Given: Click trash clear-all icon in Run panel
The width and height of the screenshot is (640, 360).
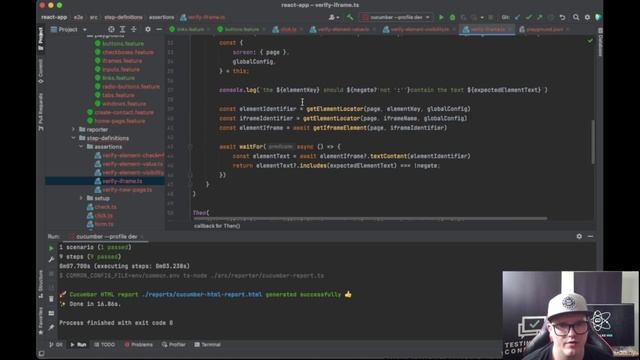Looking at the screenshot, I should point(51,299).
